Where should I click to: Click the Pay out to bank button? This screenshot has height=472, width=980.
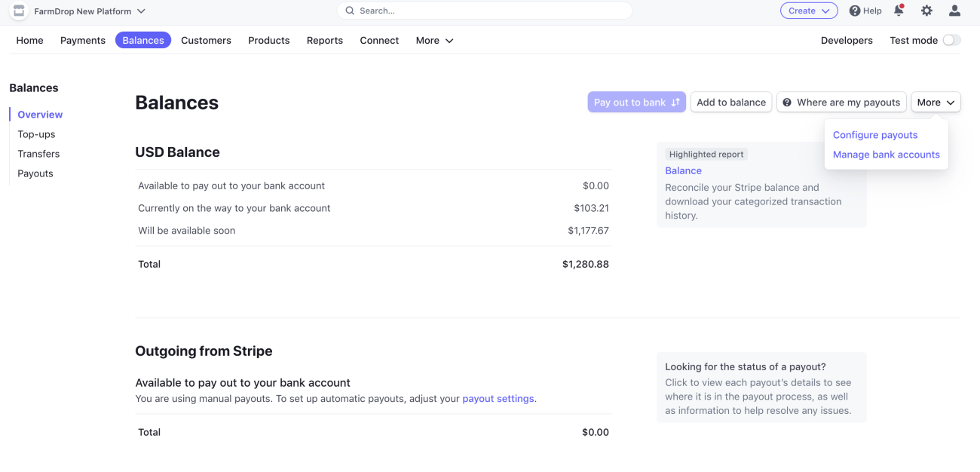637,103
